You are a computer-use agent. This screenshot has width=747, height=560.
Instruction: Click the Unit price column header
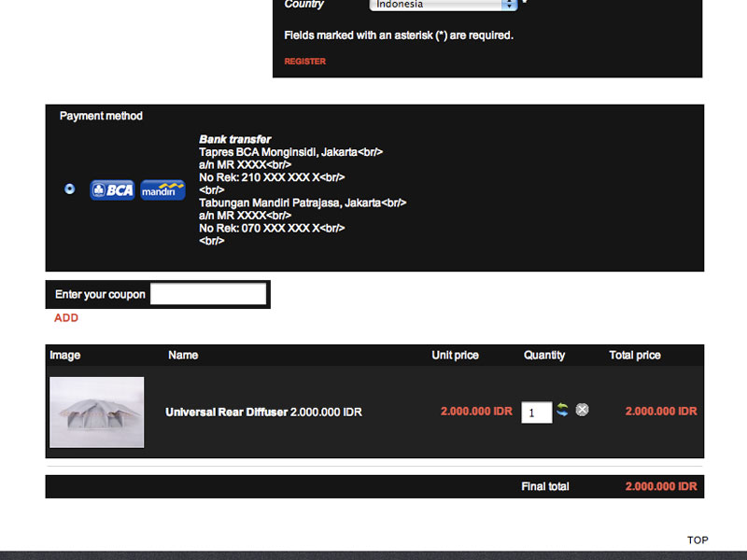click(455, 356)
